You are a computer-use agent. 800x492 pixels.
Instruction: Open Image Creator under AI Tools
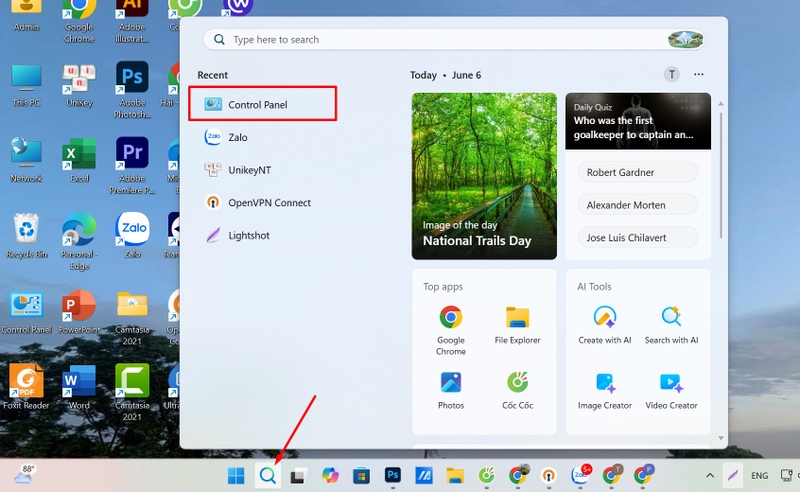point(605,390)
